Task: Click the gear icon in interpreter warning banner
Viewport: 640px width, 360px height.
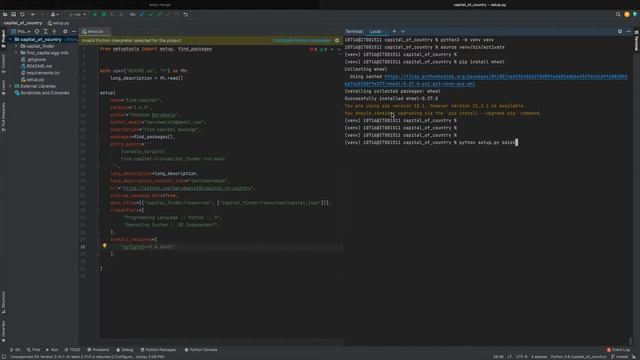Action: (x=337, y=40)
